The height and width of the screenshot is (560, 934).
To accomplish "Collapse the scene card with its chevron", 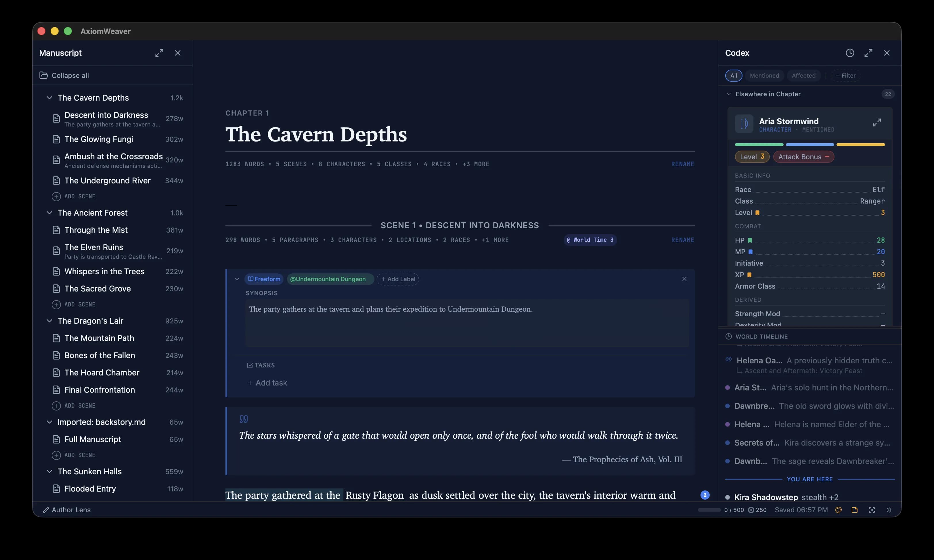I will [237, 279].
